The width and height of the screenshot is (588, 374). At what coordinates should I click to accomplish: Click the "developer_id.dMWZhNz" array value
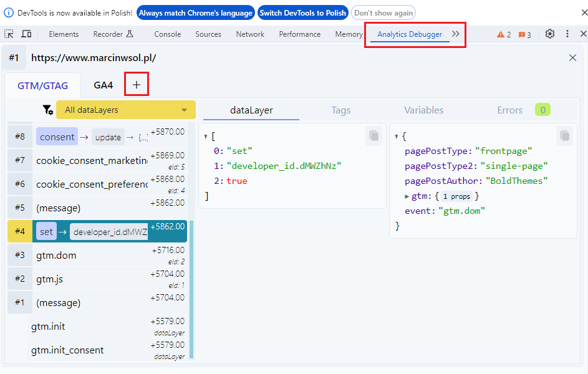284,166
